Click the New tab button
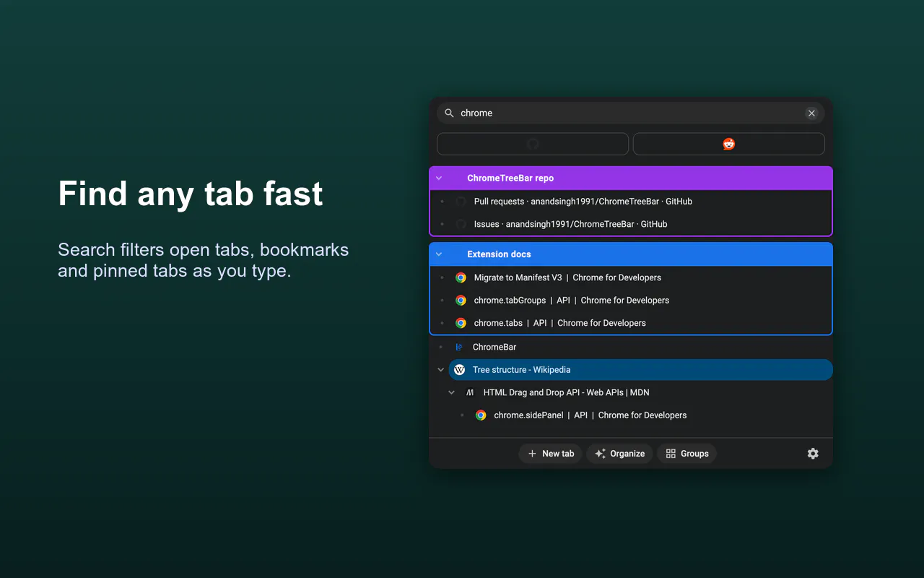The height and width of the screenshot is (578, 924). point(551,454)
